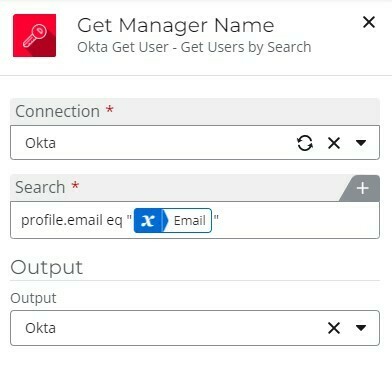This screenshot has width=392, height=368.
Task: Click the red Okta key icon
Action: pyautogui.click(x=34, y=35)
